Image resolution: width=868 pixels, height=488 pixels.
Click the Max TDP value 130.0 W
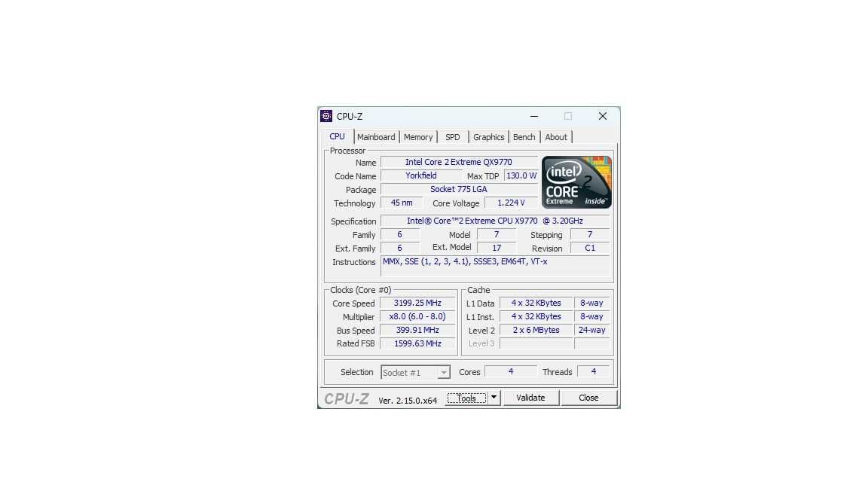click(521, 175)
